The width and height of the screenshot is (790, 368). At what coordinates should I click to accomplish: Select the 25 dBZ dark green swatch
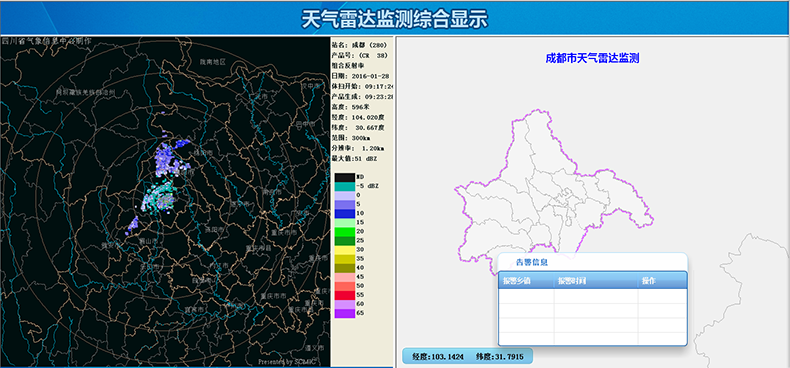344,240
